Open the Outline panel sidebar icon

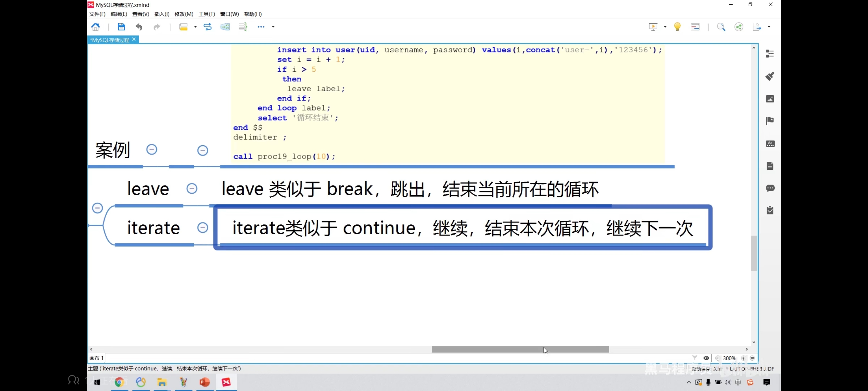(770, 54)
